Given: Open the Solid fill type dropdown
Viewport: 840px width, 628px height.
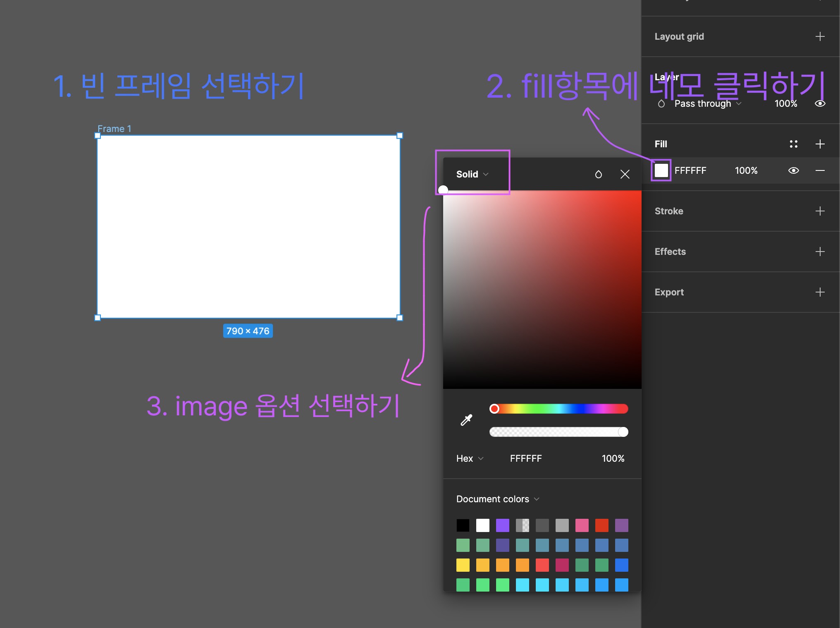Looking at the screenshot, I should point(471,173).
